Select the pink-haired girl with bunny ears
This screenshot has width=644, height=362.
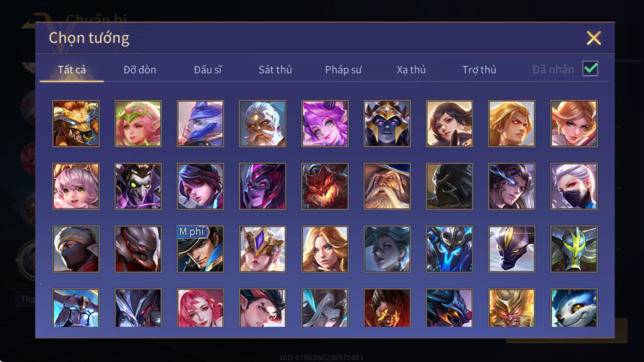point(76,186)
